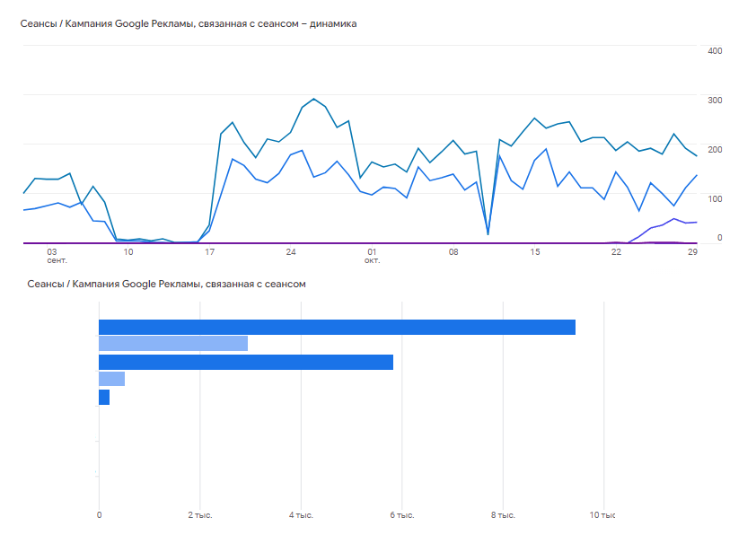Select the short light blue bar
The width and height of the screenshot is (756, 544).
click(x=112, y=379)
